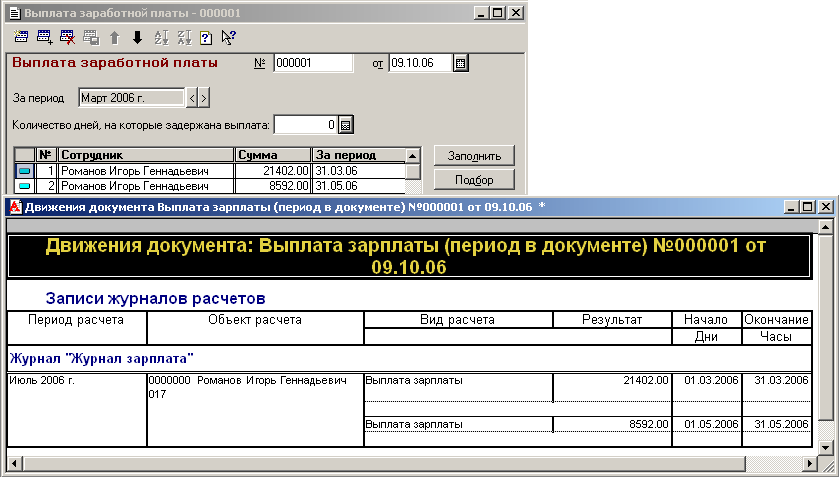Step period forward with the right arrow
Image resolution: width=839 pixels, height=477 pixels.
click(204, 98)
